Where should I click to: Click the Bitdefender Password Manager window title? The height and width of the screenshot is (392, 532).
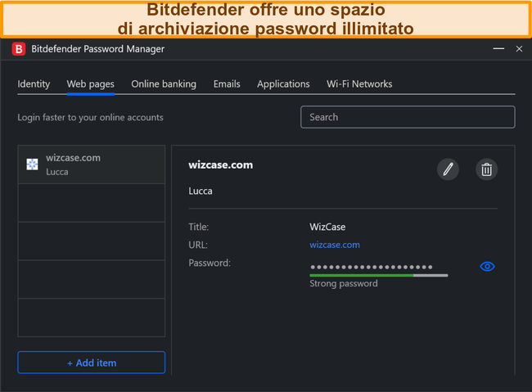(97, 49)
